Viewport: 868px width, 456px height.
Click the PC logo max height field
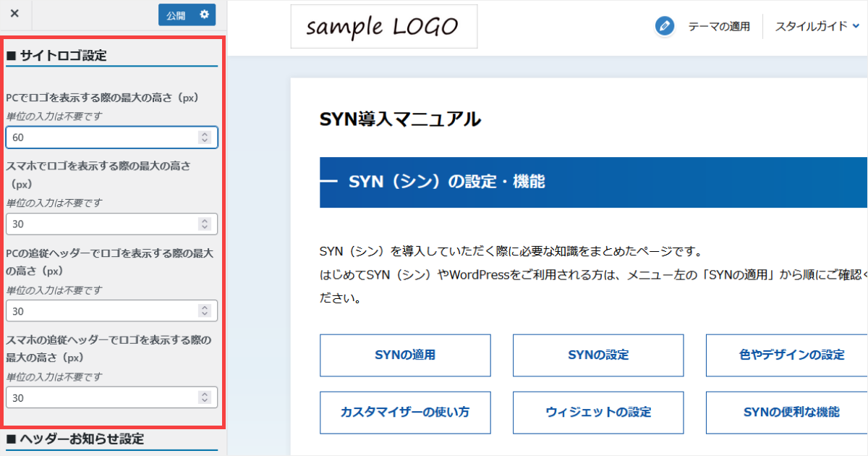101,137
